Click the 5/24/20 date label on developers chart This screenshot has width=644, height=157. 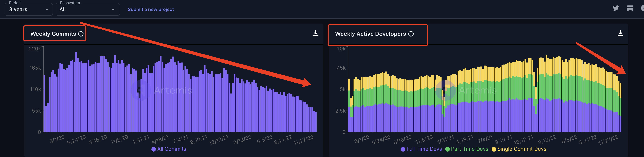pos(381,140)
